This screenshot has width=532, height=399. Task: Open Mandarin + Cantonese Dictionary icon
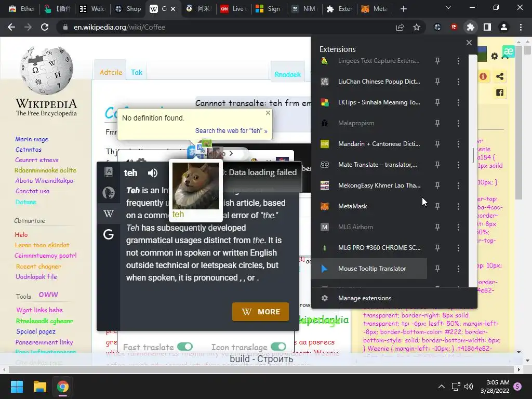[x=325, y=144]
